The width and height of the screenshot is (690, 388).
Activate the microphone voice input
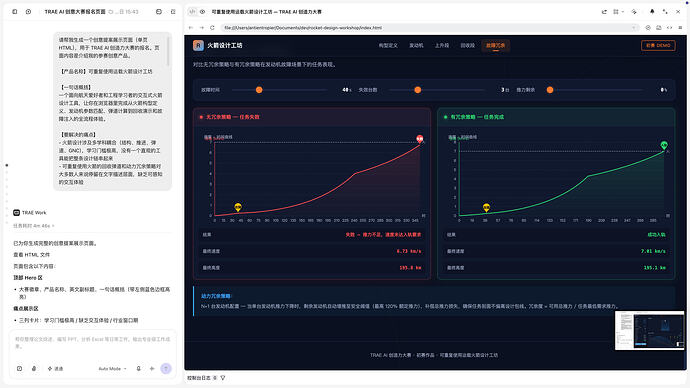click(x=139, y=369)
